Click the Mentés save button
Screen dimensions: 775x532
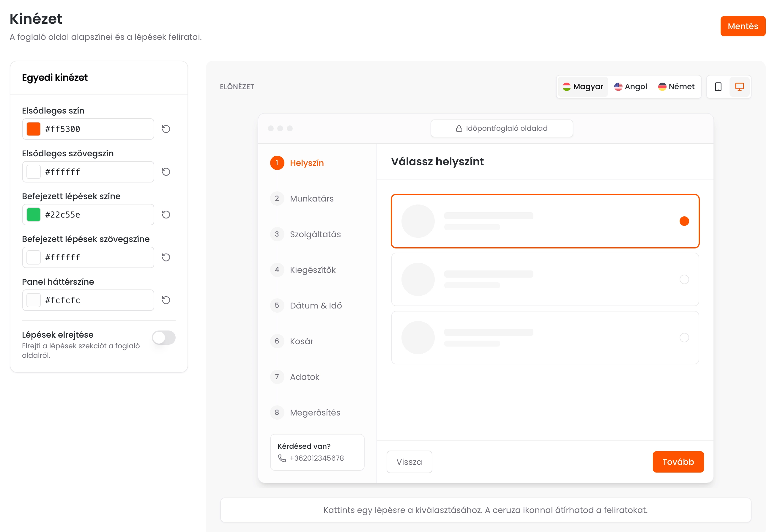743,26
